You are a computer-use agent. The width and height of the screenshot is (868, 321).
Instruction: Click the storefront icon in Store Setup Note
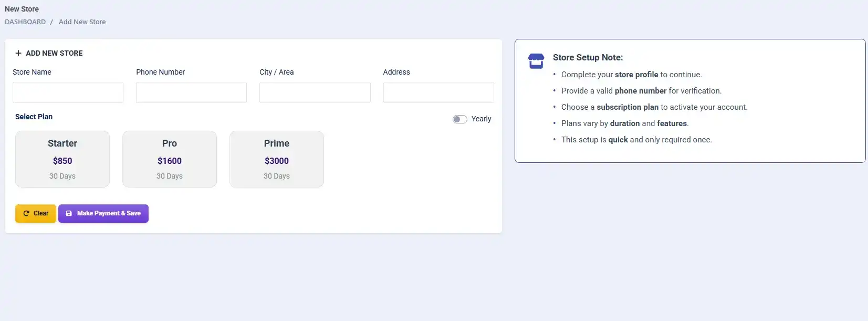[x=536, y=61]
